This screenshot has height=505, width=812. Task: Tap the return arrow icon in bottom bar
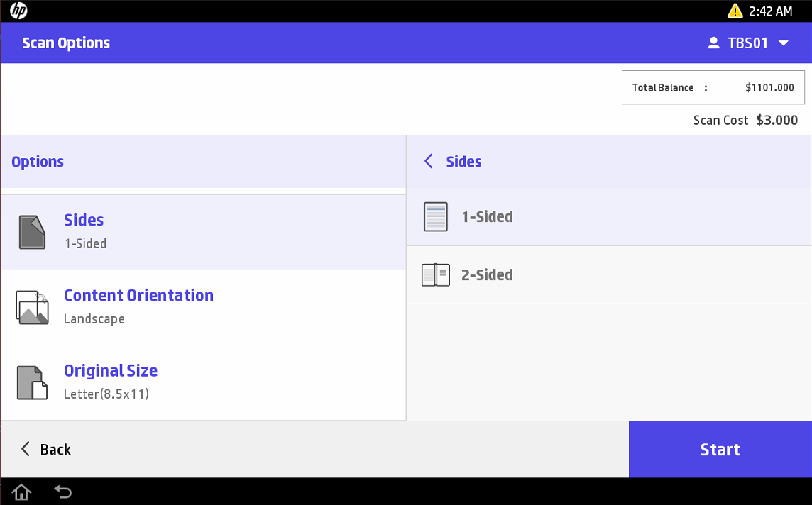click(63, 491)
